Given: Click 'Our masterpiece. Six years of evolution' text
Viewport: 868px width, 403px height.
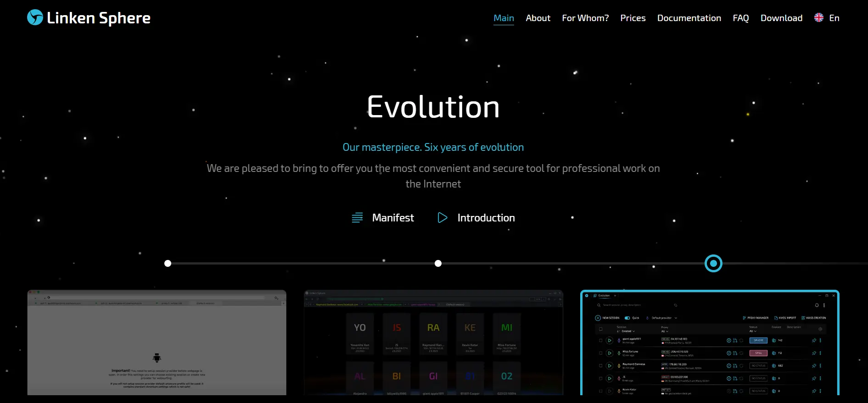Looking at the screenshot, I should coord(433,147).
